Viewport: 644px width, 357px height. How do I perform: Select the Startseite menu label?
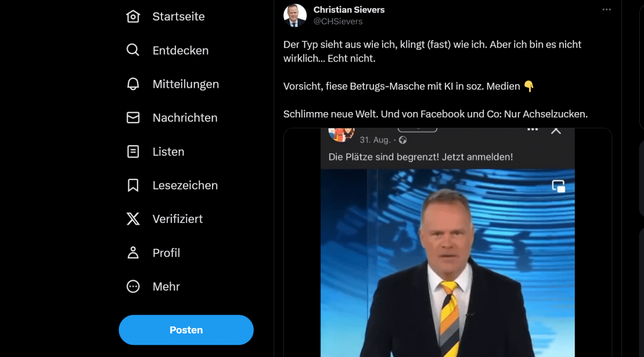[178, 17]
